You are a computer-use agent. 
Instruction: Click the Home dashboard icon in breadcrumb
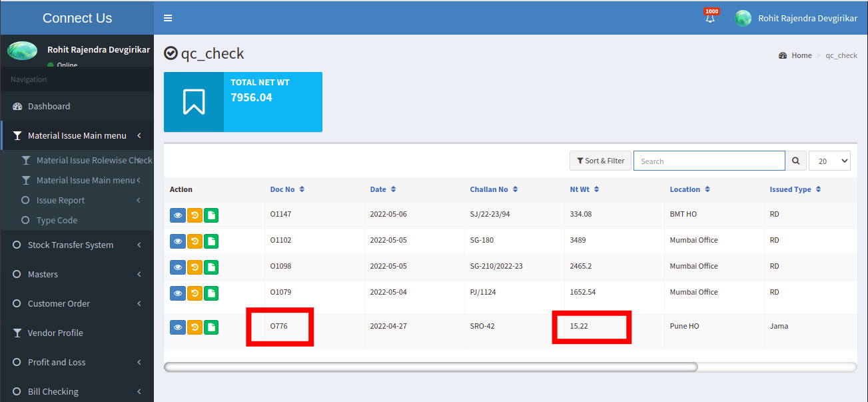pos(783,55)
